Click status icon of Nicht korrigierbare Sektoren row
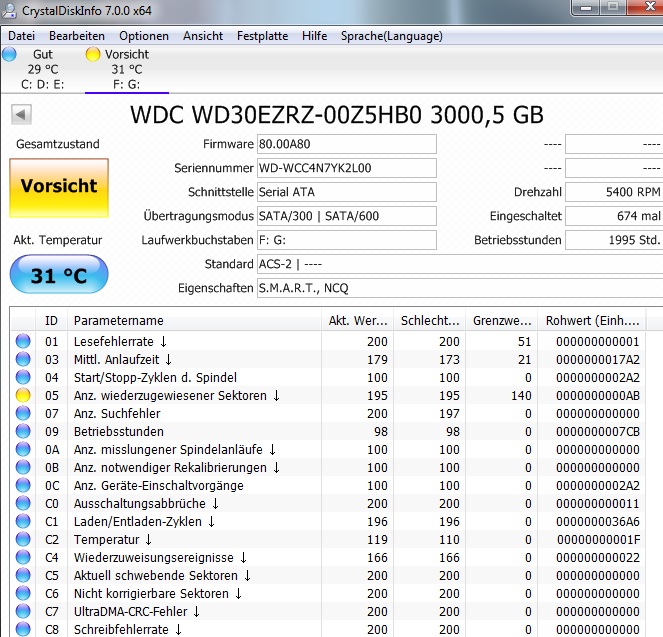The width and height of the screenshot is (663, 637). tap(23, 594)
